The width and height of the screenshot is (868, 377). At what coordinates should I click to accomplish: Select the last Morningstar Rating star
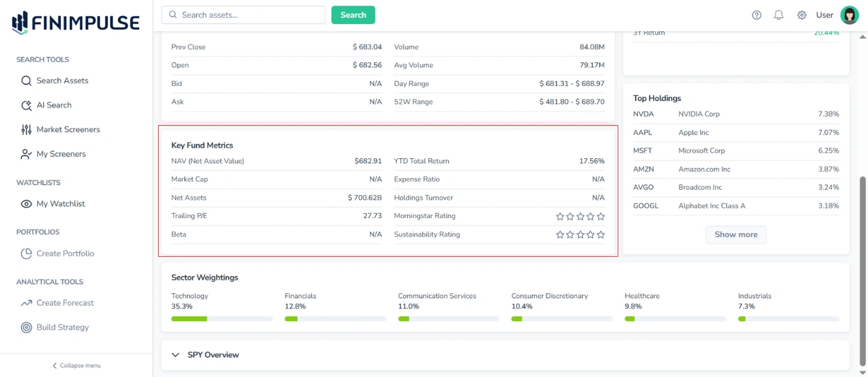600,216
